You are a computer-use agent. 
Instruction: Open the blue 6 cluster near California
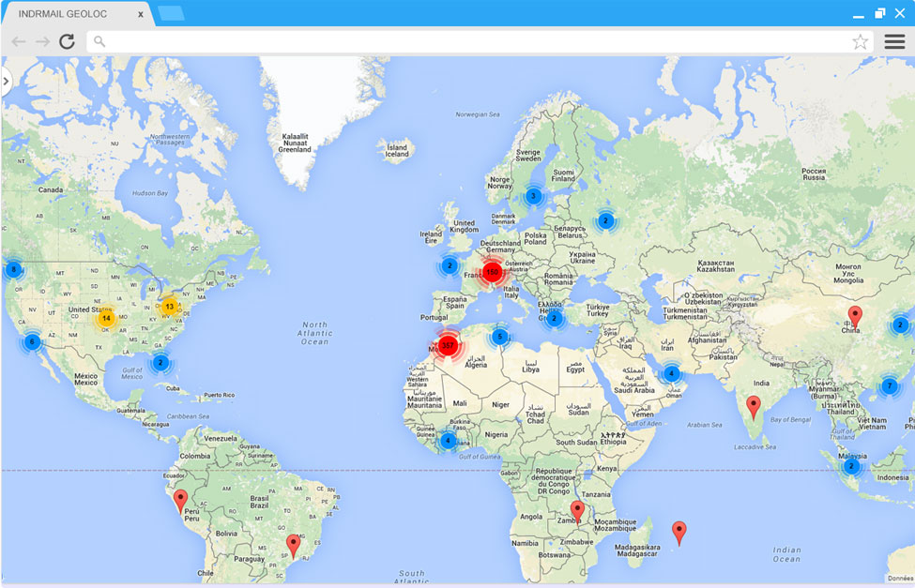point(32,342)
